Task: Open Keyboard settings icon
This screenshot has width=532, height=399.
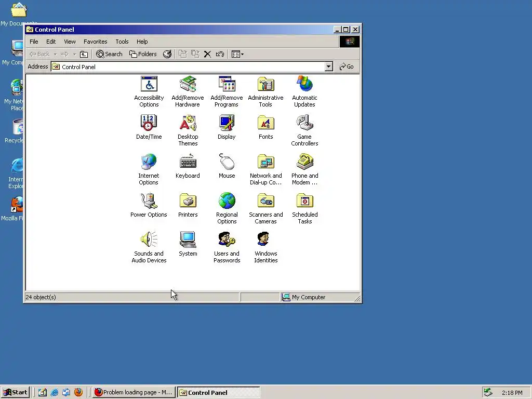Action: click(188, 166)
